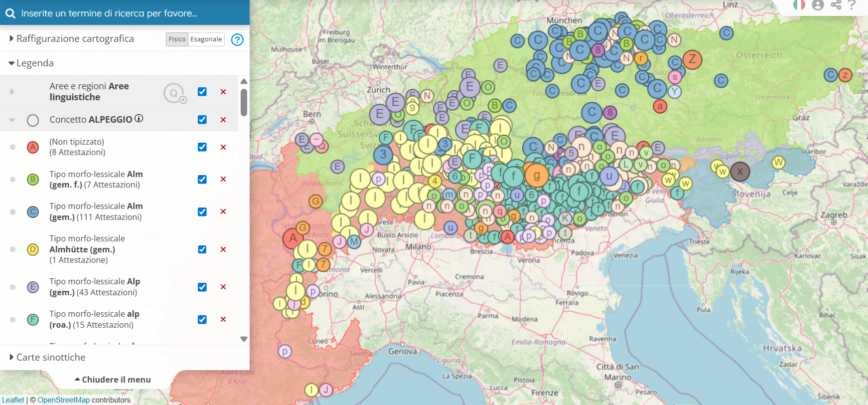Expand the Raffigurazione cartografica section

pyautogui.click(x=75, y=39)
